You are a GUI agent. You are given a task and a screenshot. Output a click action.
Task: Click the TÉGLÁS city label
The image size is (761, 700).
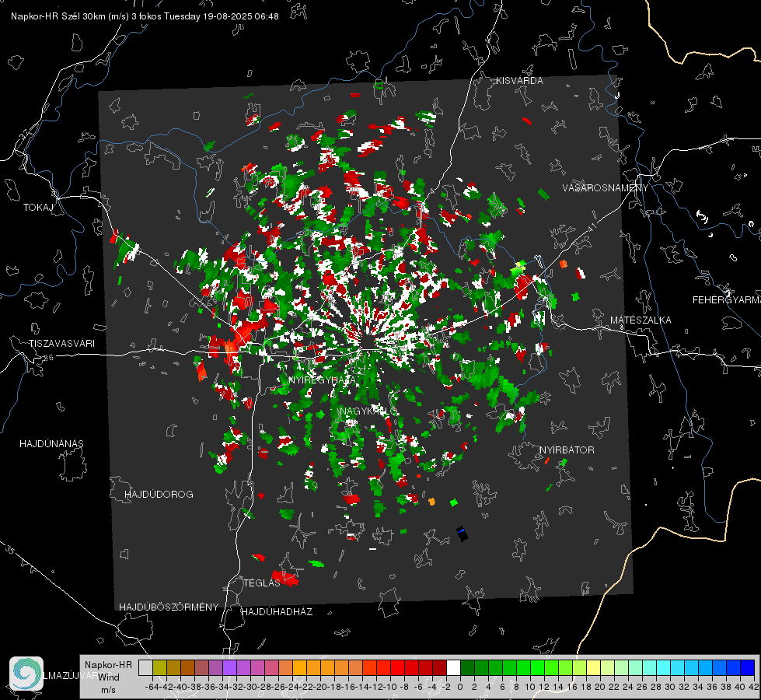[x=262, y=583]
